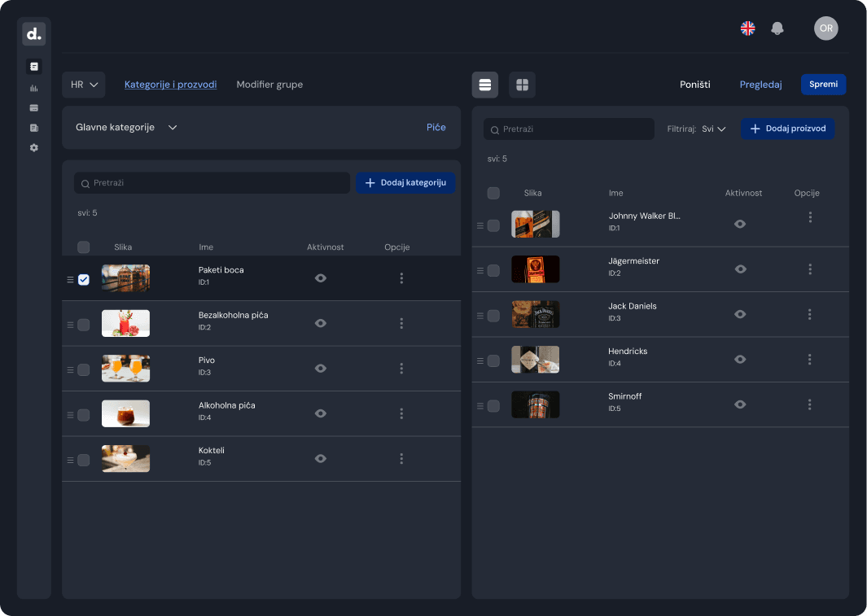Uncheck the Paketi boca category checkbox
Viewport: 867px width, 616px height.
84,280
